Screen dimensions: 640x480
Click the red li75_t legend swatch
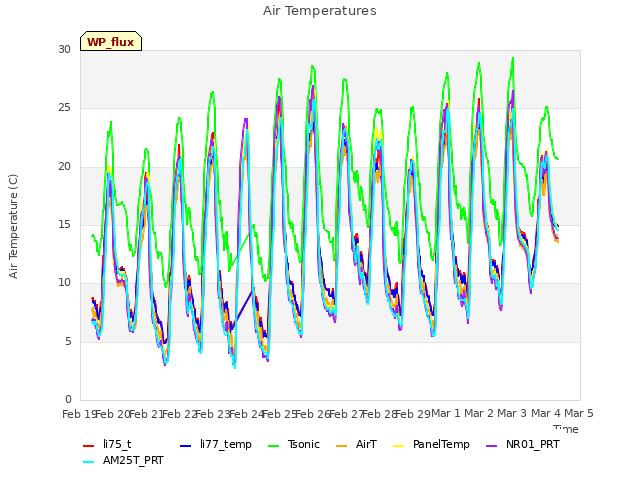(x=89, y=445)
